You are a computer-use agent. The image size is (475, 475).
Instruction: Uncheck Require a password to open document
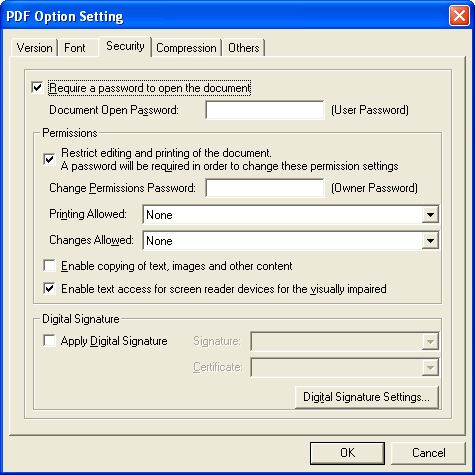pyautogui.click(x=37, y=88)
